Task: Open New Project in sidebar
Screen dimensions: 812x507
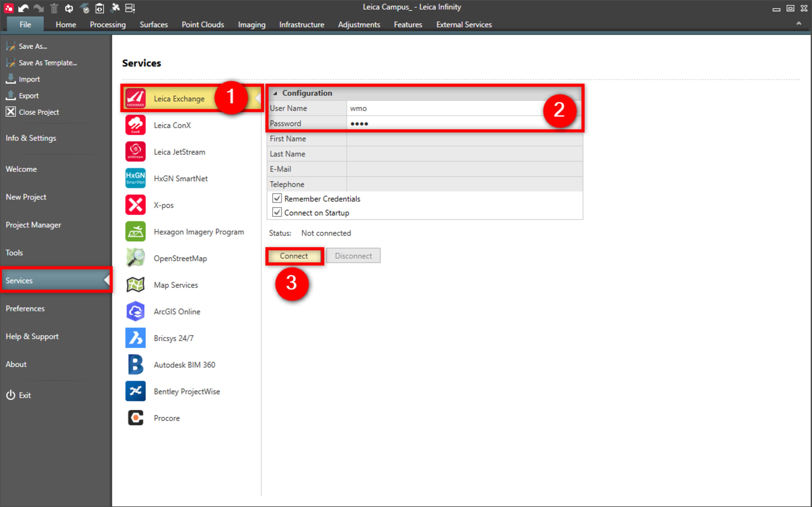Action: pyautogui.click(x=26, y=197)
